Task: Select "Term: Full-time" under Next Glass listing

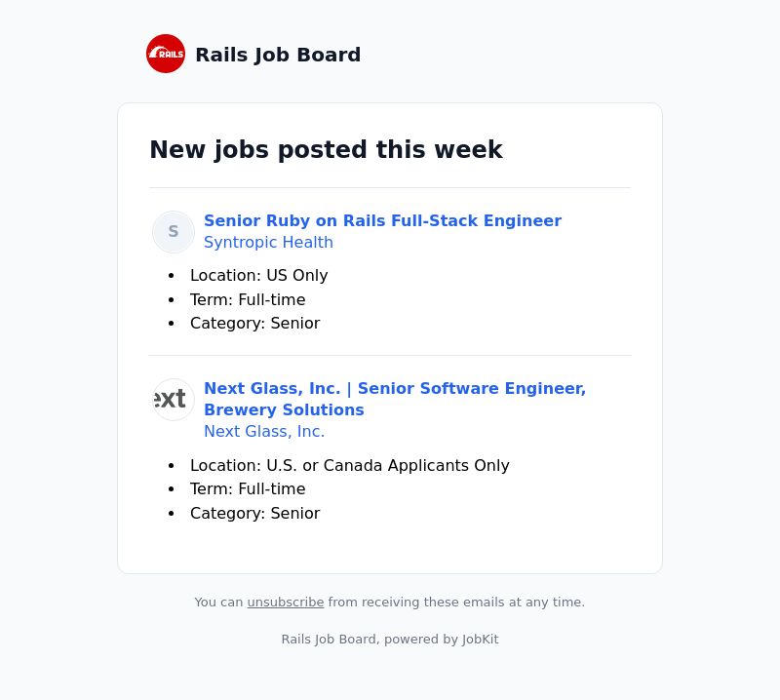Action: (248, 489)
